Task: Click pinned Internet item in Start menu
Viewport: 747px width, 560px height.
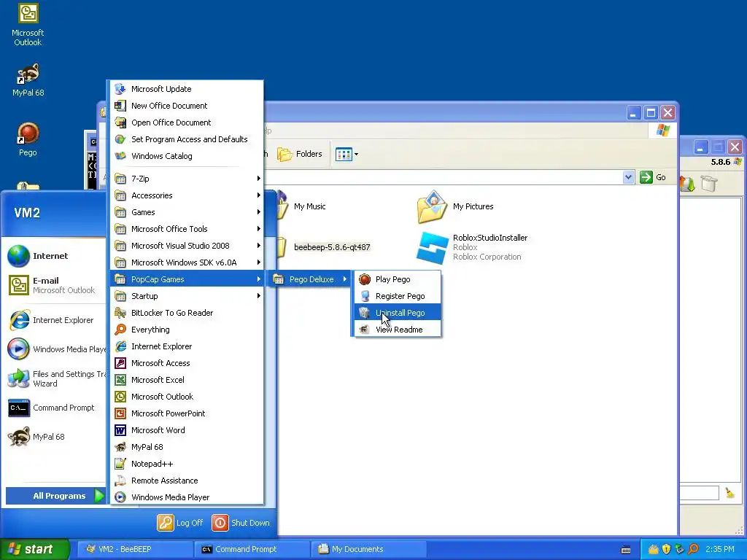Action: 55,256
